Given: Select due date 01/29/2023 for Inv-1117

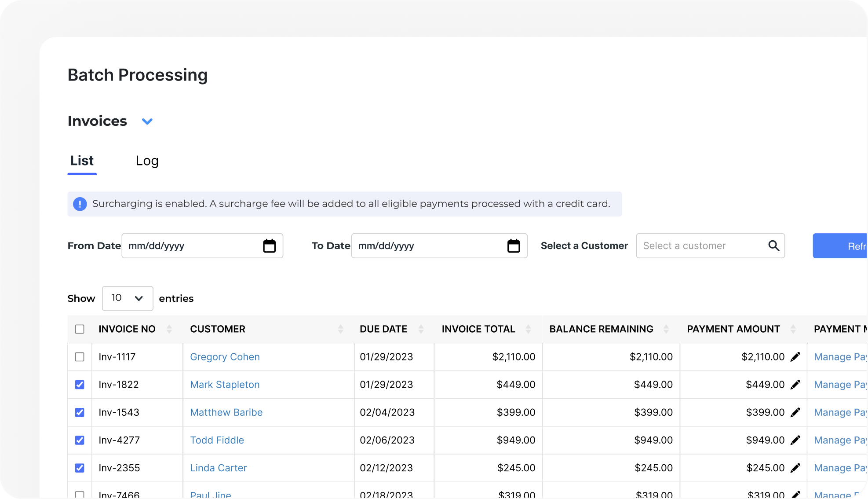Looking at the screenshot, I should click(x=386, y=357).
